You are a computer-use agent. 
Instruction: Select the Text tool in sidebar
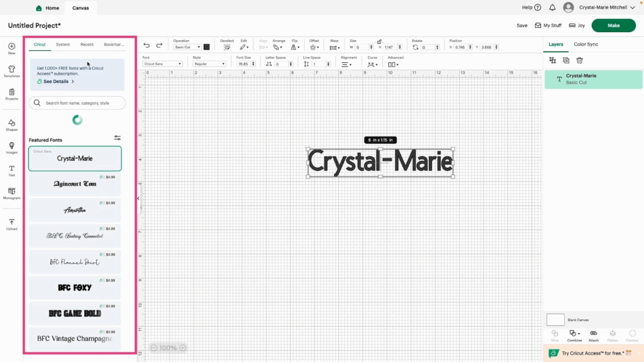11,171
